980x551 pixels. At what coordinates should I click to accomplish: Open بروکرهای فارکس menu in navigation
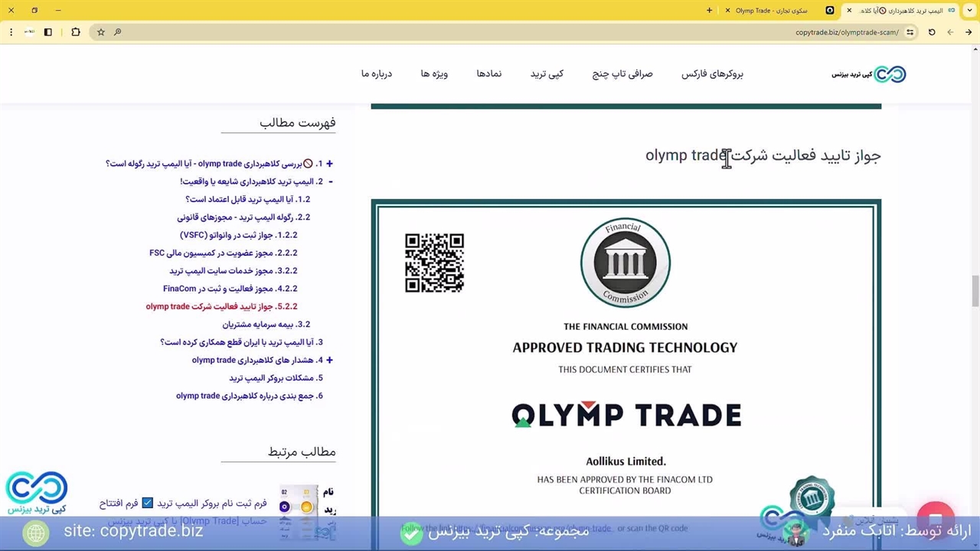pyautogui.click(x=712, y=74)
